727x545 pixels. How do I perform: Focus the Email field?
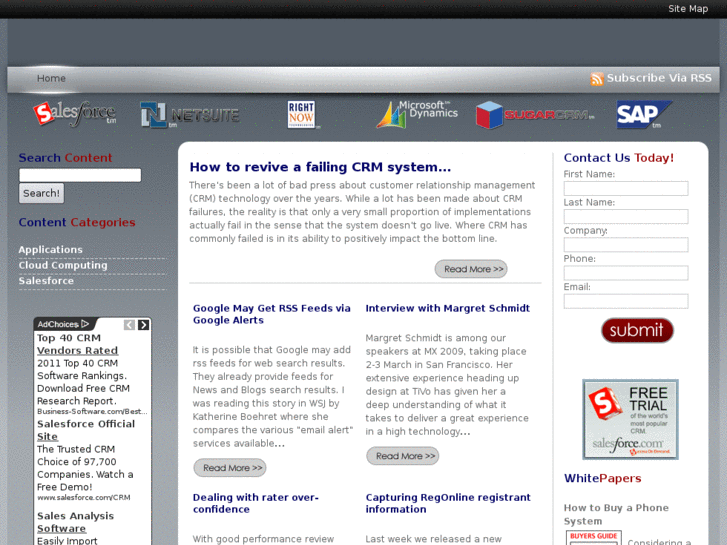(626, 301)
